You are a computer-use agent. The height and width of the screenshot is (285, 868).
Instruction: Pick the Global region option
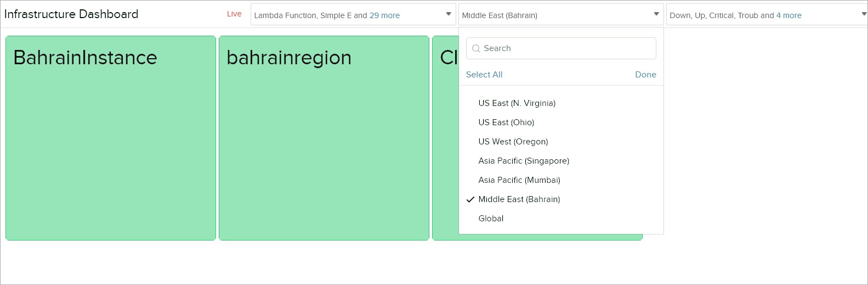tap(490, 219)
